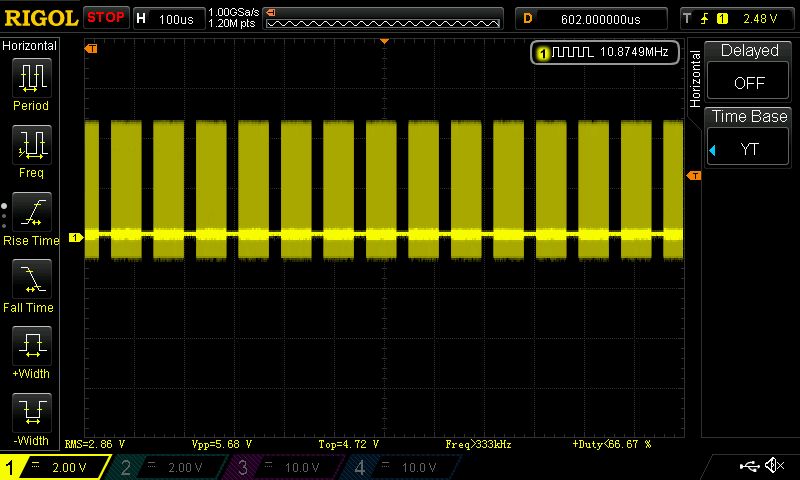Viewport: 800px width, 480px height.
Task: Select the Period measurement icon
Action: (32, 78)
